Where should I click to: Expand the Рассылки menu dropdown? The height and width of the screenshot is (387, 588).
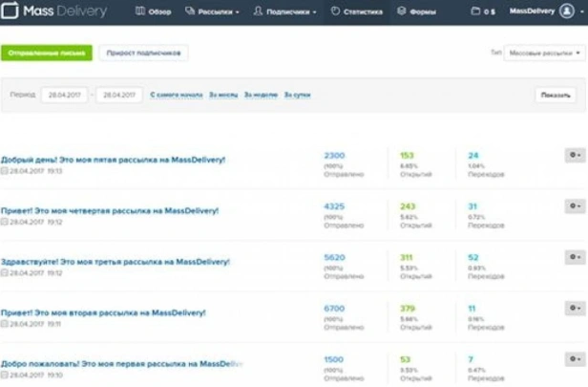212,11
